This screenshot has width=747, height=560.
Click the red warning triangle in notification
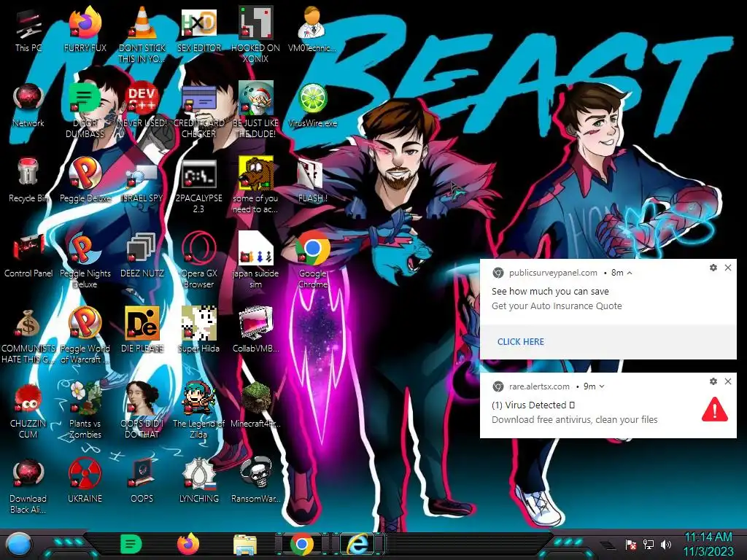(x=715, y=410)
